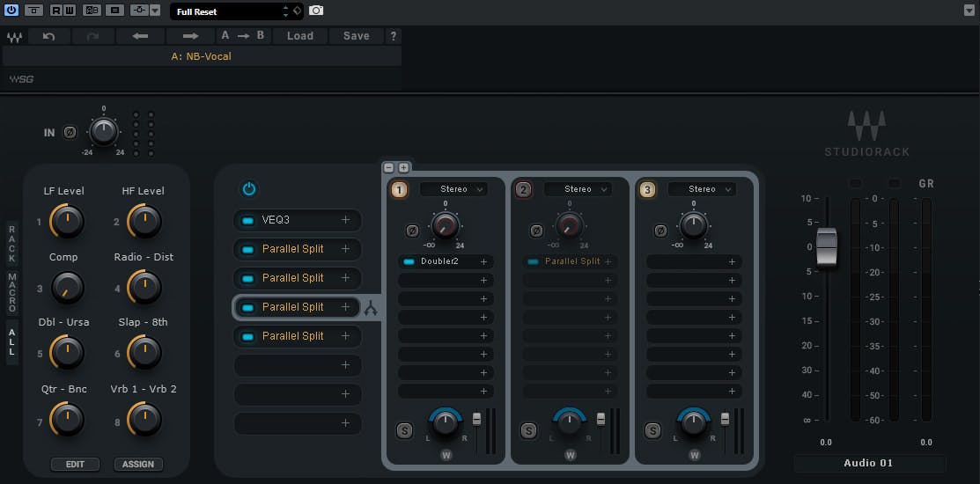Screen dimensions: 980x484
Task: Click the parallel split routing icon
Action: tap(372, 308)
